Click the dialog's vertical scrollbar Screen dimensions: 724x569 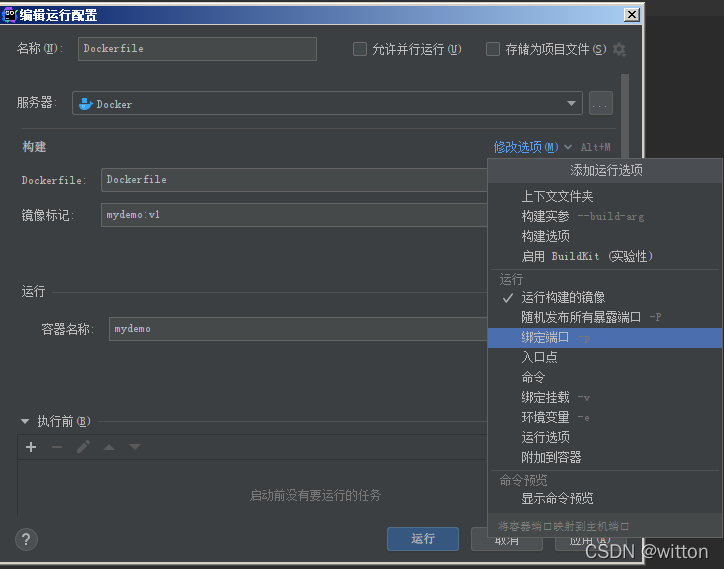tap(625, 115)
